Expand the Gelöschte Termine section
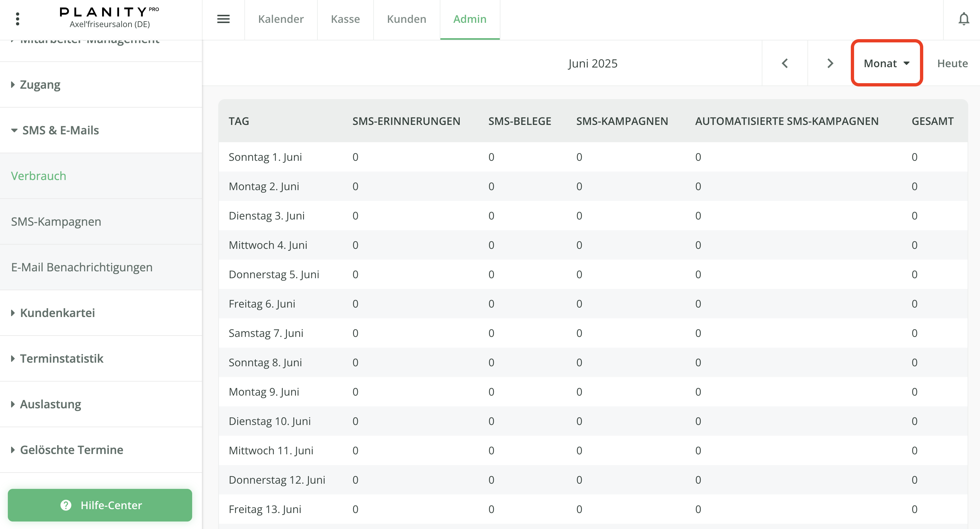The height and width of the screenshot is (529, 980). 71,449
